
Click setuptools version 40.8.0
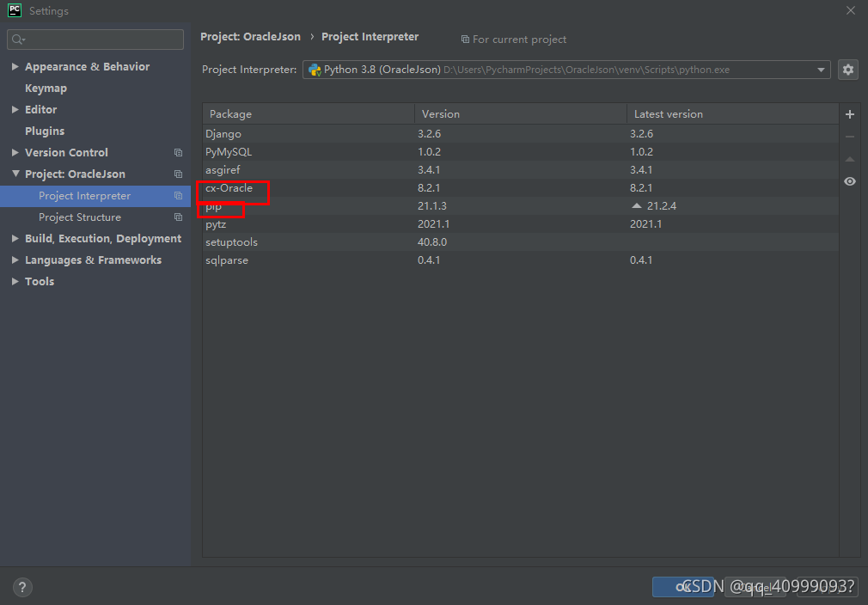pos(431,241)
